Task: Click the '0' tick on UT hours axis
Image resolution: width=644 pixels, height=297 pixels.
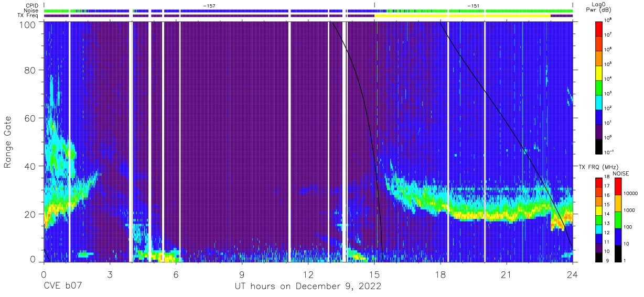Action: (44, 274)
